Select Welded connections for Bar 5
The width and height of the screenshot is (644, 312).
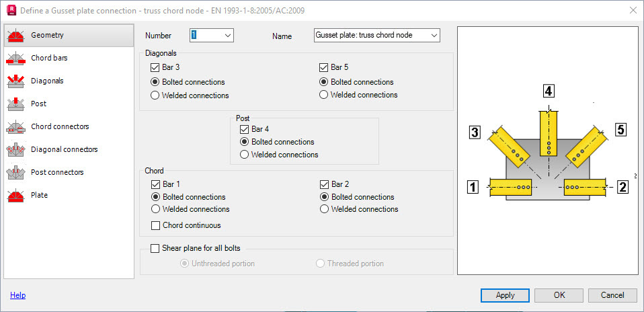point(325,95)
